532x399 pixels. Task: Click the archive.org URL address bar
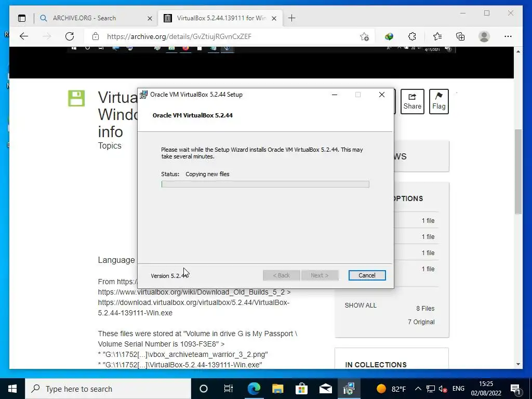tap(179, 36)
